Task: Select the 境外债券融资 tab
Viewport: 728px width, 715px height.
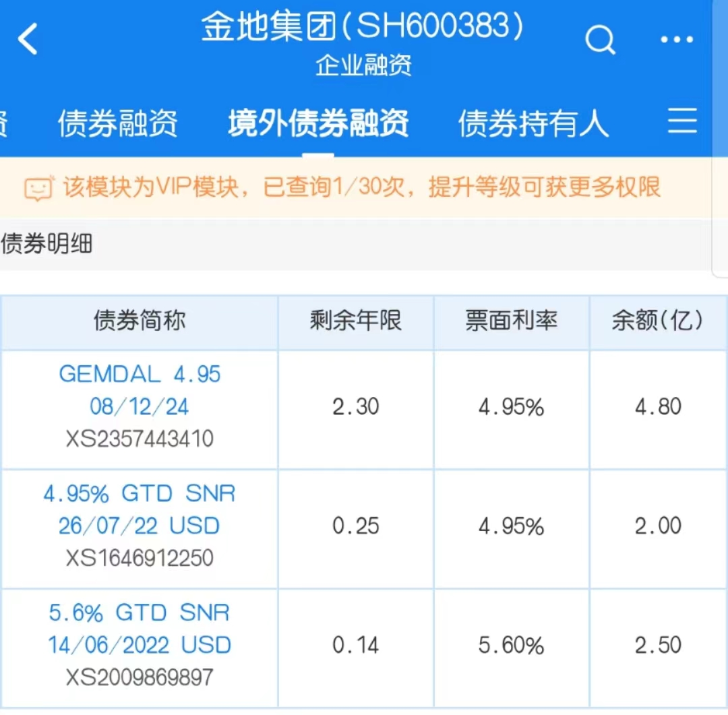Action: pos(318,123)
